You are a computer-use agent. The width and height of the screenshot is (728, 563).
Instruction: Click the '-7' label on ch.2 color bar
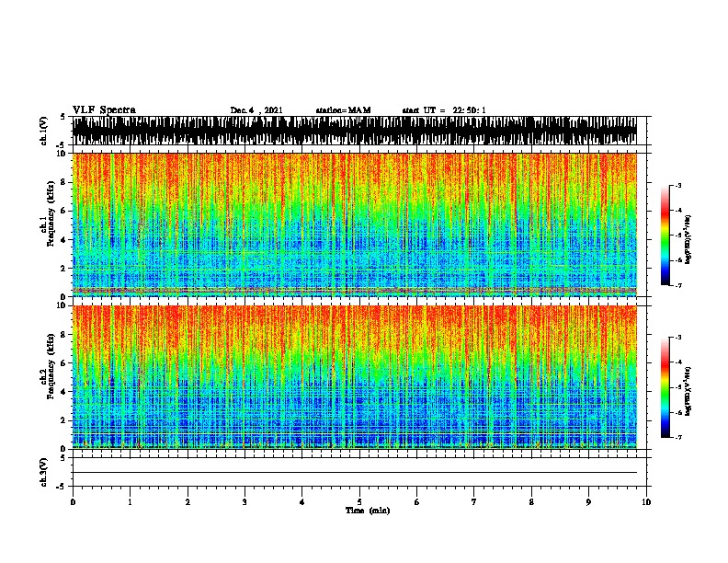(x=678, y=438)
